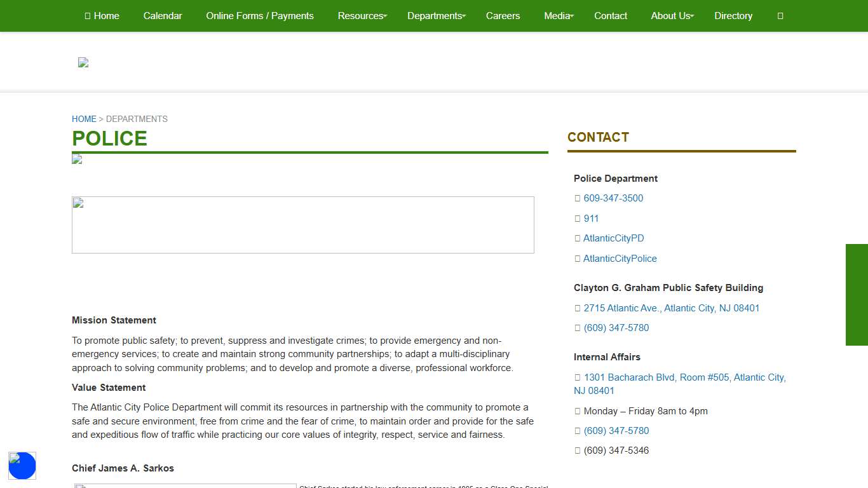The height and width of the screenshot is (488, 868).
Task: Select Calendar in the navigation bar
Action: tap(163, 16)
